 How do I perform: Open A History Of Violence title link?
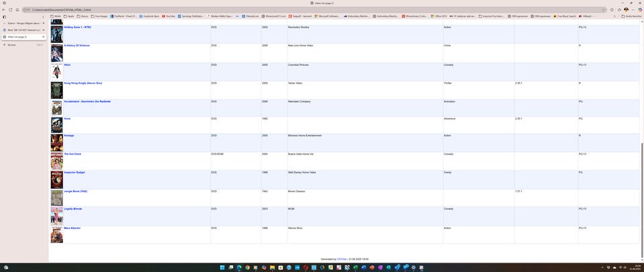[x=76, y=46]
